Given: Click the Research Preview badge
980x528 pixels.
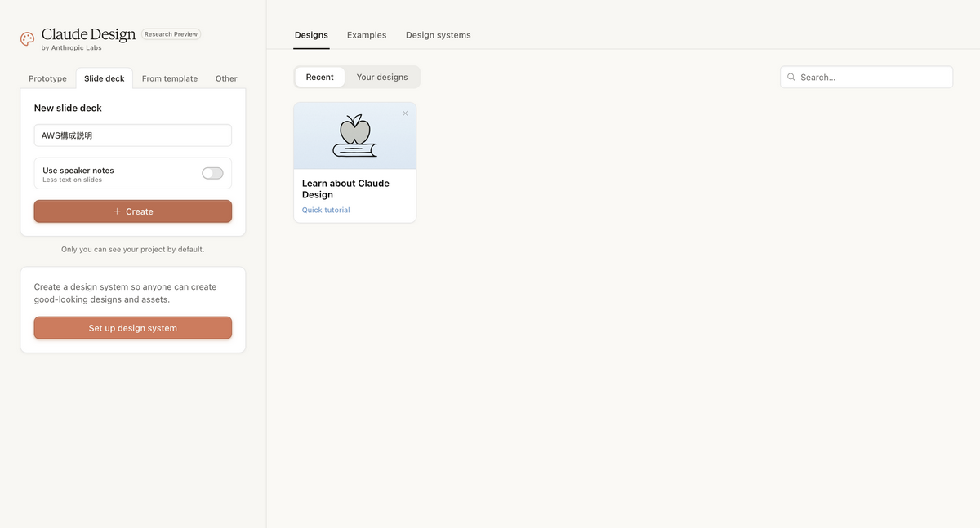Looking at the screenshot, I should coord(171,34).
